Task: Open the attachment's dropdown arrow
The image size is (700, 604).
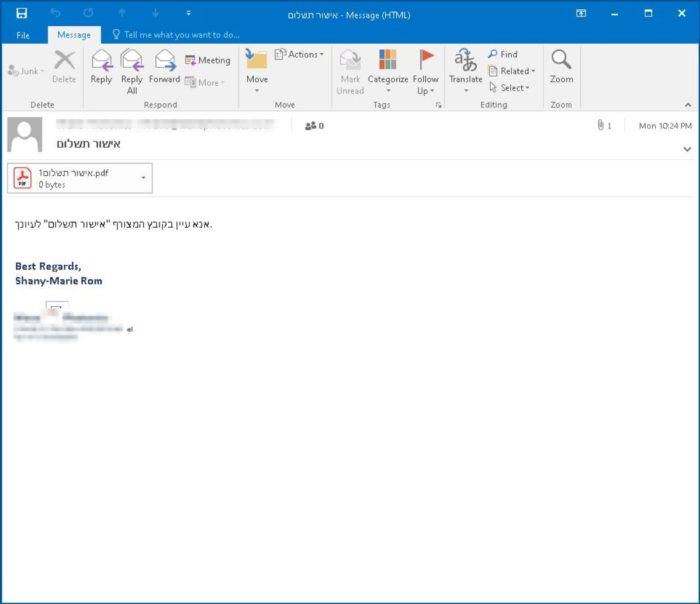Action: click(x=143, y=178)
